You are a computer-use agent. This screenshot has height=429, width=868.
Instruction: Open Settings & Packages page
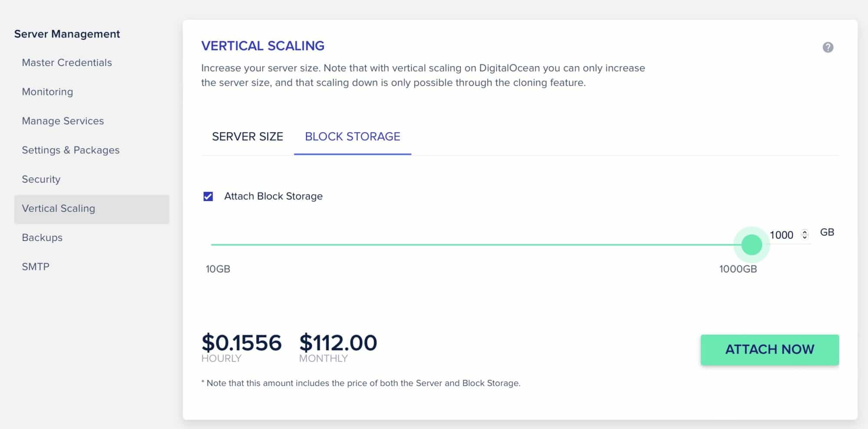tap(71, 150)
